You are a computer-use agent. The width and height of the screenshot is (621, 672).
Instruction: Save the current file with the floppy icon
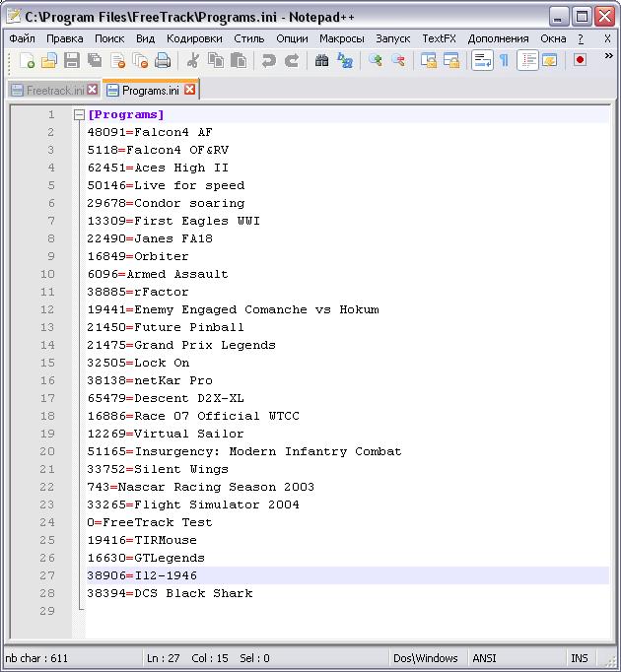pyautogui.click(x=72, y=60)
